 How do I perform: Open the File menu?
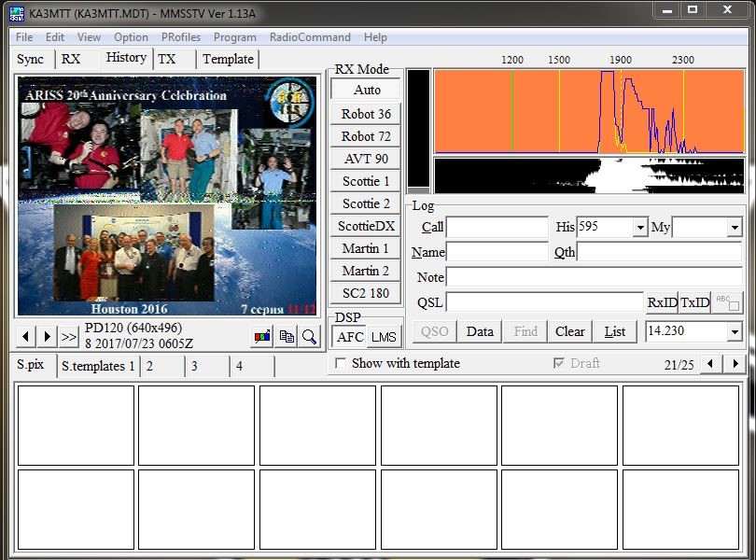click(24, 37)
